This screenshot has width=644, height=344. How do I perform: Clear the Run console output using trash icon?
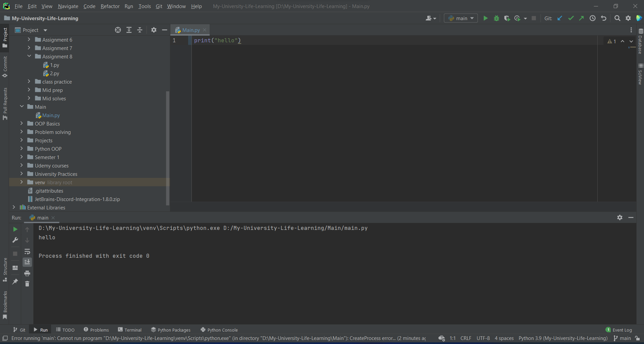coord(27,284)
